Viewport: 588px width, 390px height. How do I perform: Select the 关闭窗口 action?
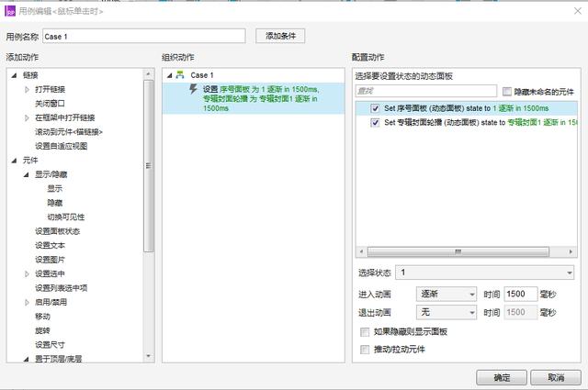[x=50, y=104]
